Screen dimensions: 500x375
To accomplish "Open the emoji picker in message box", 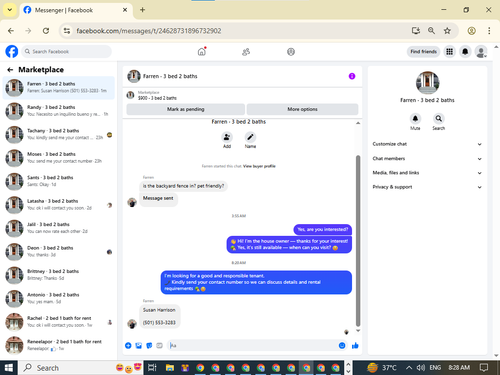I will point(342,346).
